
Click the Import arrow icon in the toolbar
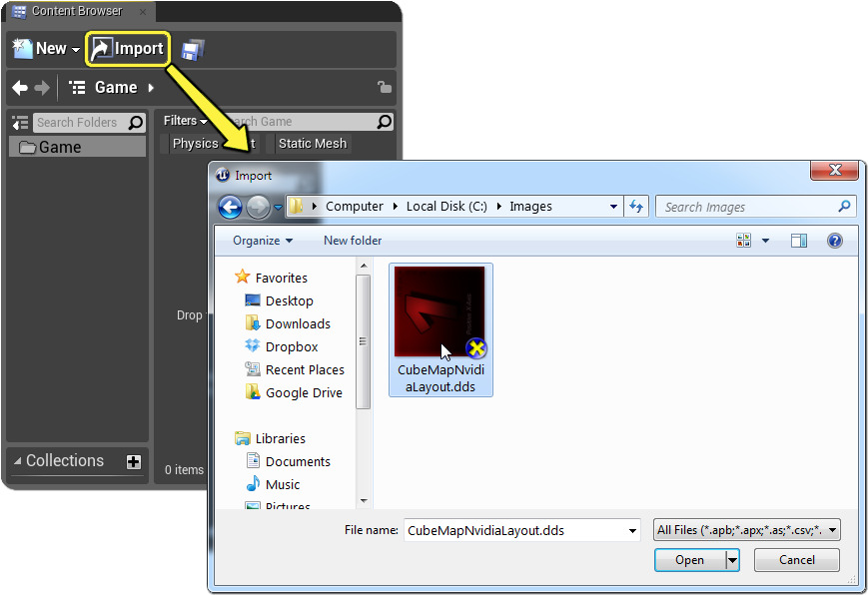pyautogui.click(x=103, y=47)
